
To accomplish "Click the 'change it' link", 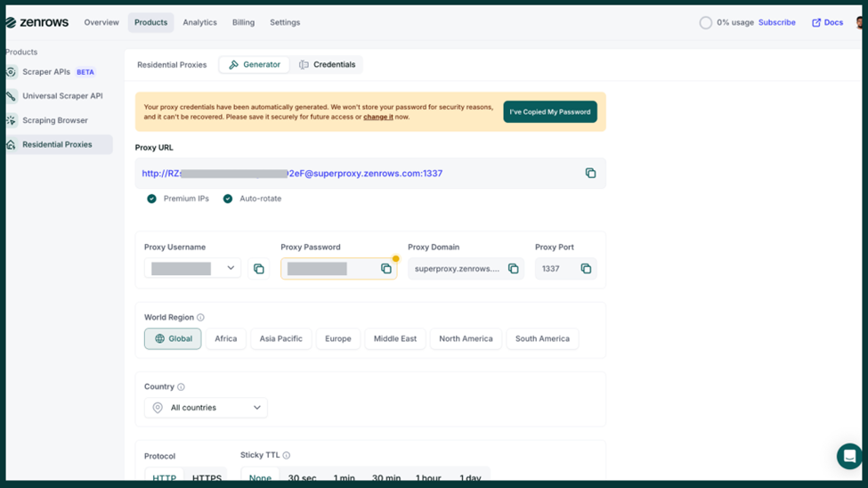I will [x=378, y=117].
